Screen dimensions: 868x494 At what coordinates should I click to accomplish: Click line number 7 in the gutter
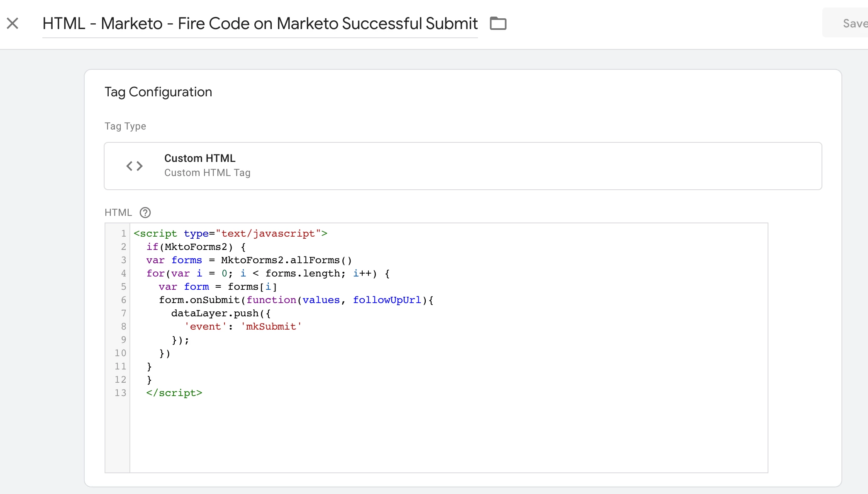tap(123, 313)
